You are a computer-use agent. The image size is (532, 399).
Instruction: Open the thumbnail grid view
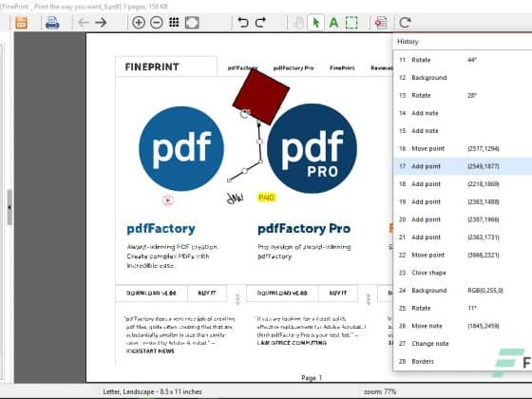pos(174,23)
